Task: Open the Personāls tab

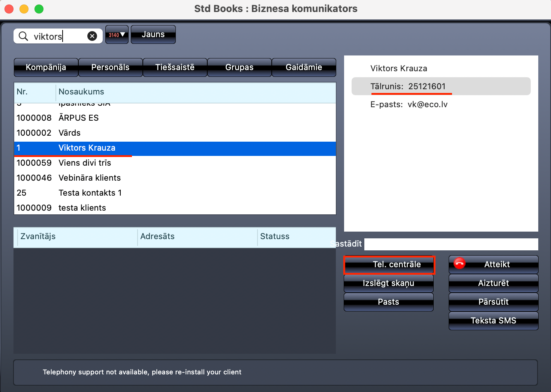Action: pyautogui.click(x=110, y=67)
